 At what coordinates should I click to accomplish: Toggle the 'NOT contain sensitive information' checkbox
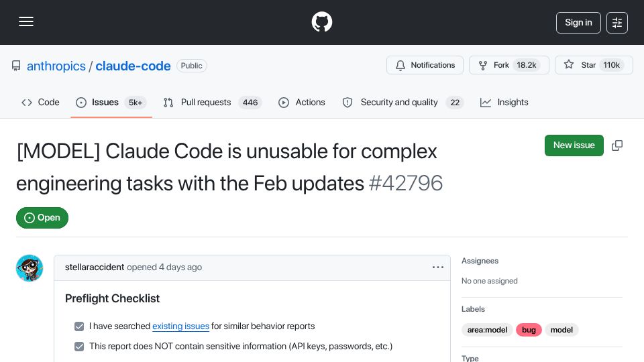[79, 347]
